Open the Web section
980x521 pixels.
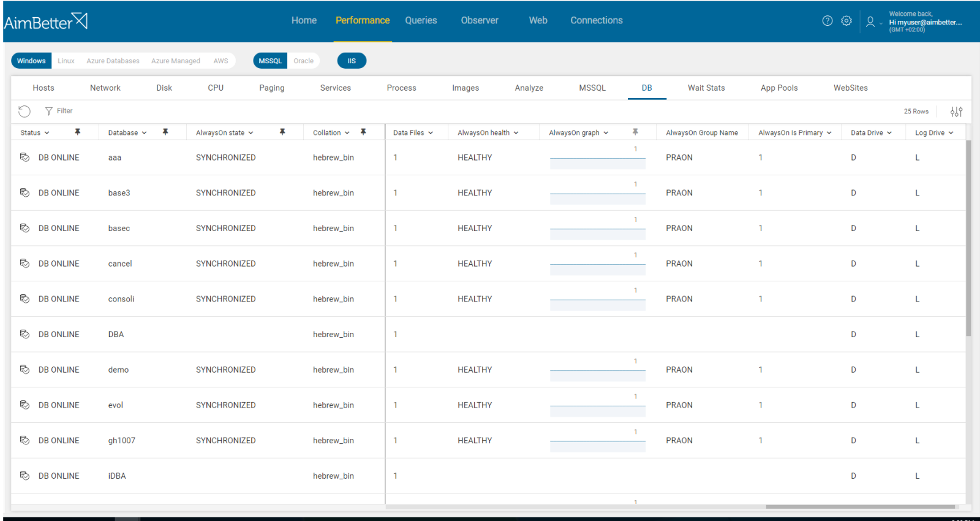(538, 20)
